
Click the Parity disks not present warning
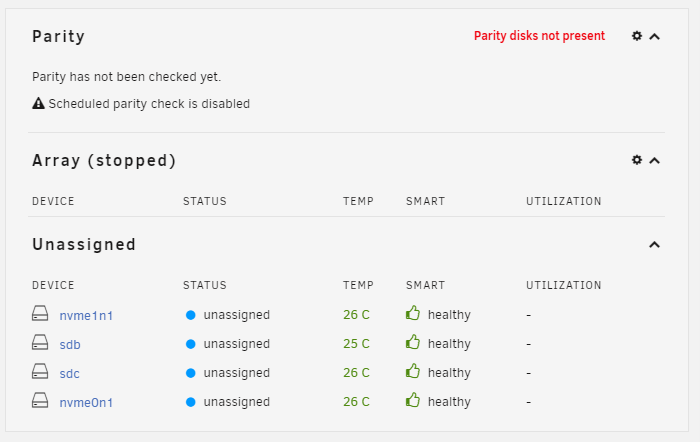coord(539,36)
